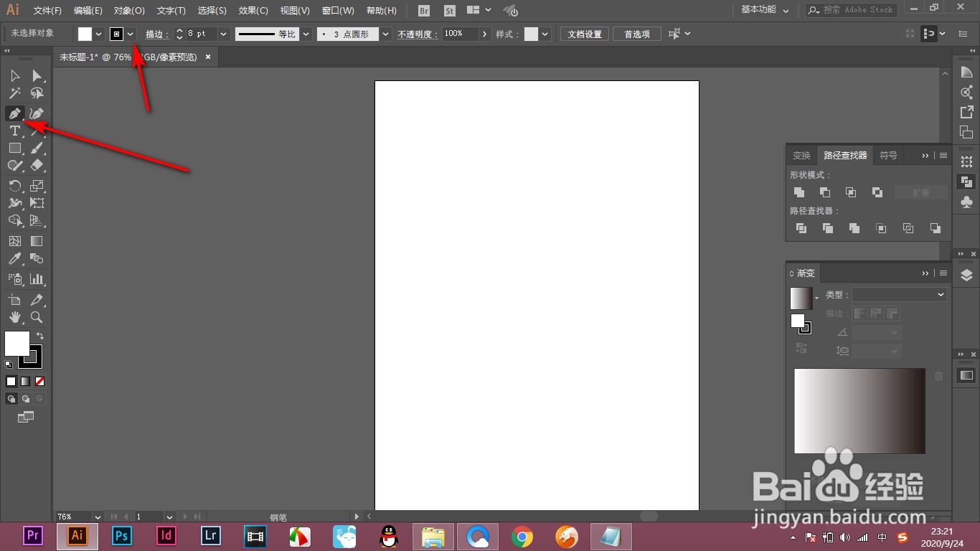Open gradient type dropdown
The height and width of the screenshot is (551, 980).
900,294
